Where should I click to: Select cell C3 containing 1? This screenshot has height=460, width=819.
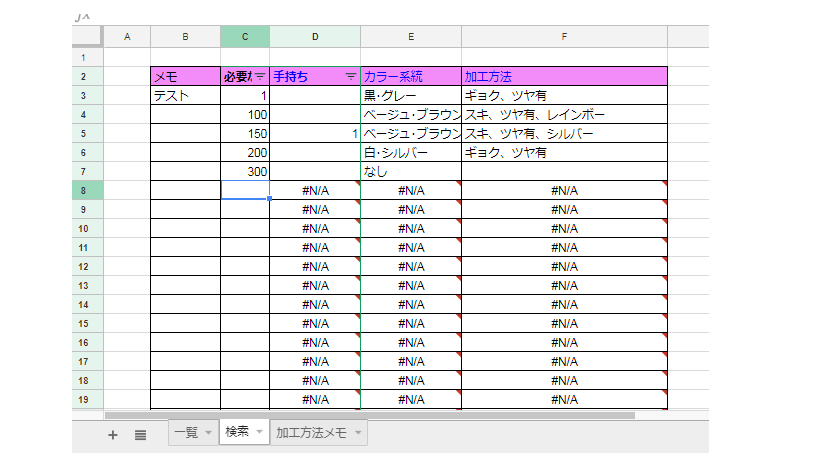click(245, 96)
